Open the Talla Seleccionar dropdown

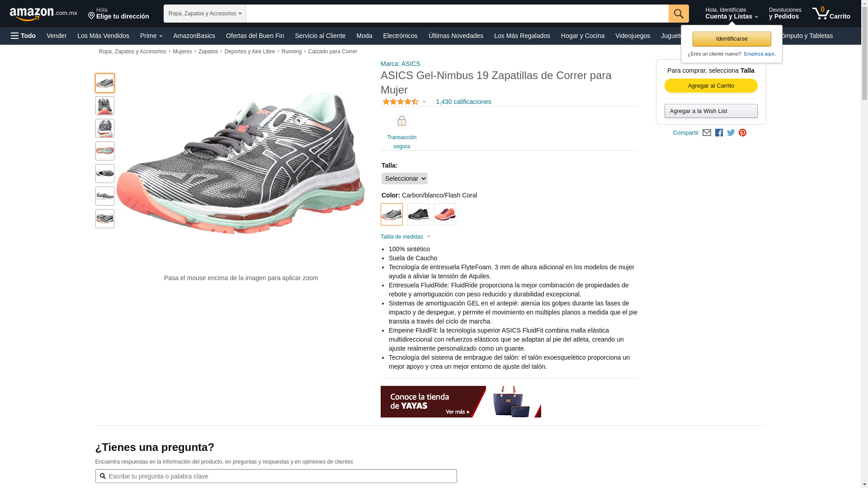[x=405, y=178]
